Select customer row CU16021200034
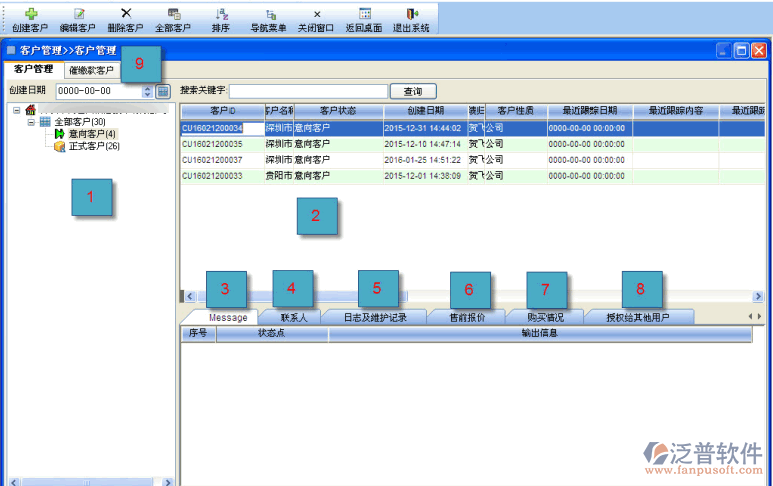Screen dimensions: 773x486 [x=473, y=128]
